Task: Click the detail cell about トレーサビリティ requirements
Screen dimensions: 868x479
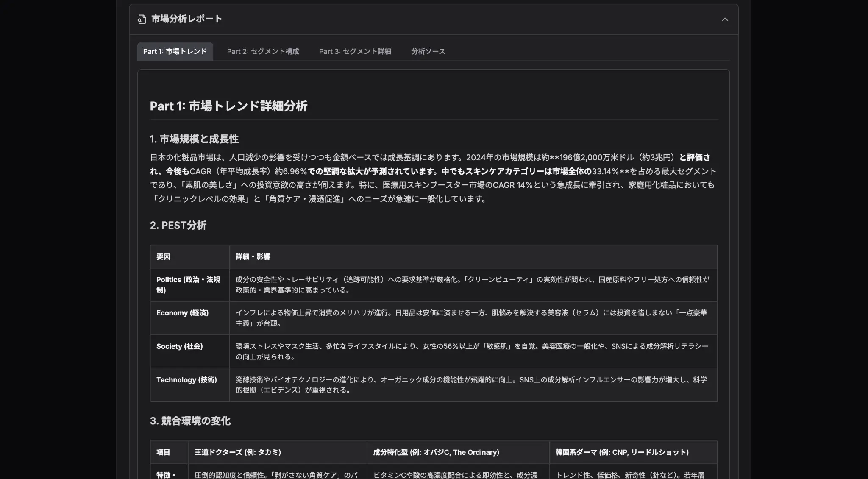Action: tap(473, 285)
